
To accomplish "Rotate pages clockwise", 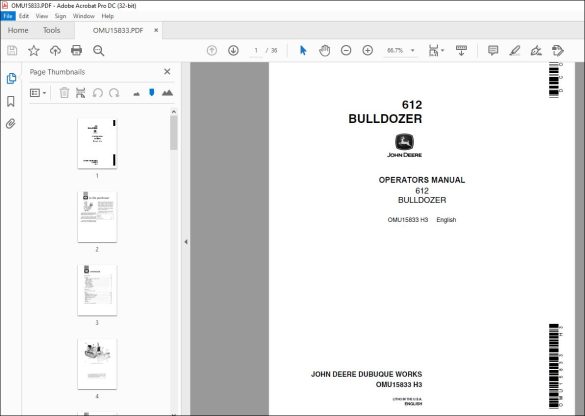I will click(x=114, y=93).
